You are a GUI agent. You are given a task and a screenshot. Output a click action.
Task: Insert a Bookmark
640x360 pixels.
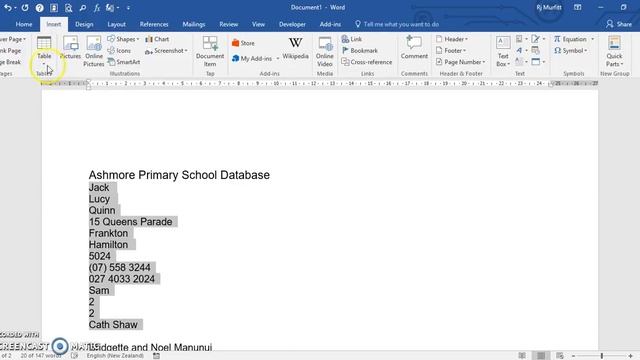coord(360,51)
